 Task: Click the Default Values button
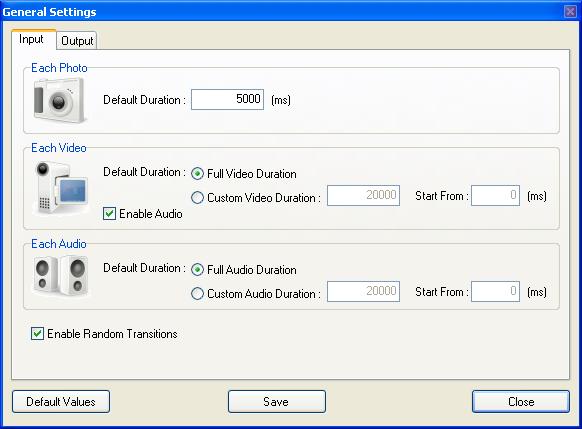(61, 402)
